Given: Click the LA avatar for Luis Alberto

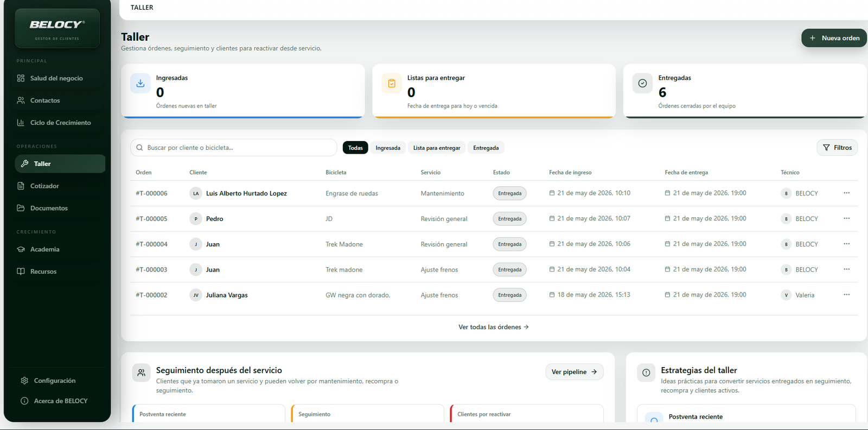Looking at the screenshot, I should click(x=196, y=193).
